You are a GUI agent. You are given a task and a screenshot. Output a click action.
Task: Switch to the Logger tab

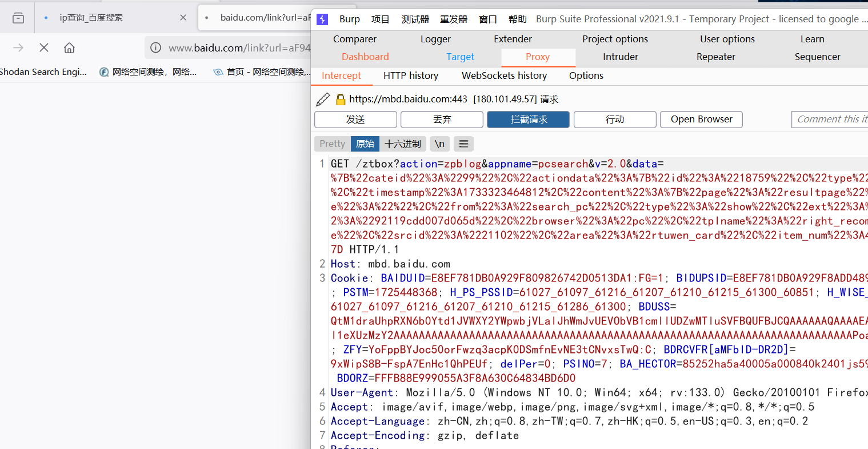point(436,39)
